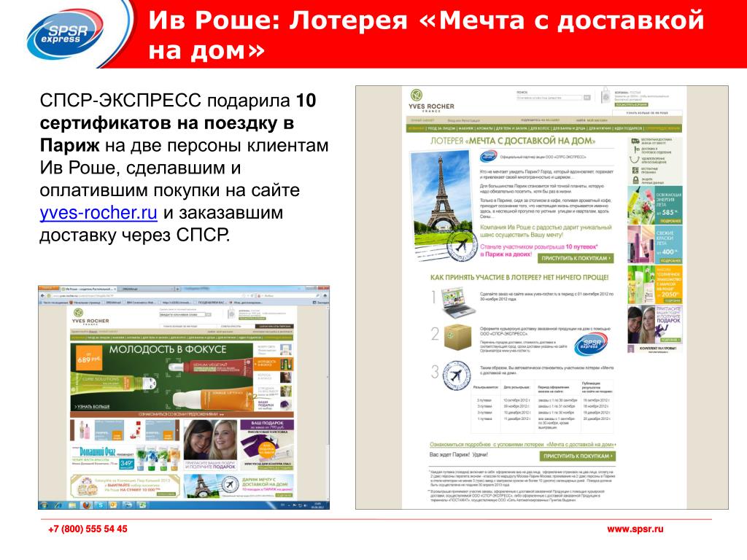The image size is (747, 560).
Task: Click the Yves Rocher logo on lottery page
Action: [x=430, y=101]
